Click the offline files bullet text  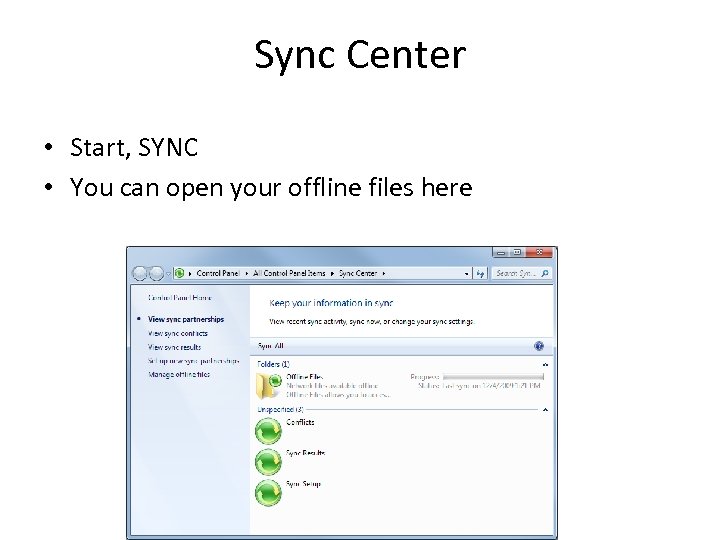271,187
